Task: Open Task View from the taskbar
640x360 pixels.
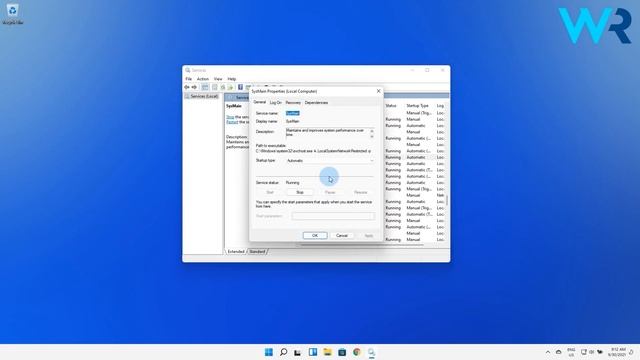Action: point(298,352)
